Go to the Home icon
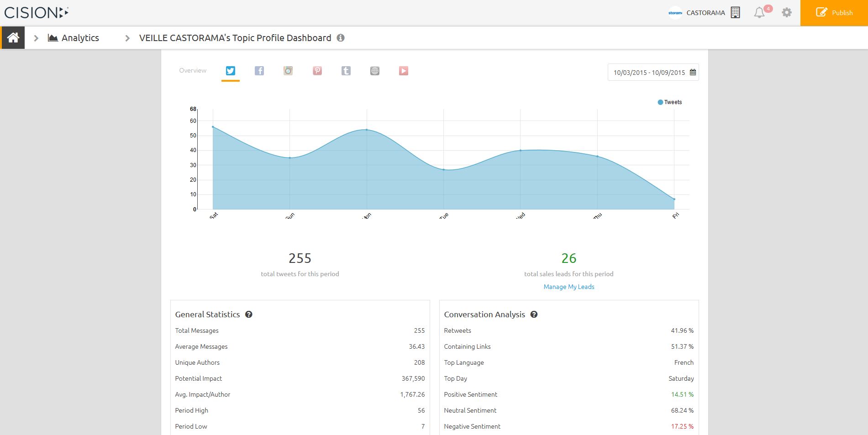868x435 pixels. pos(13,38)
